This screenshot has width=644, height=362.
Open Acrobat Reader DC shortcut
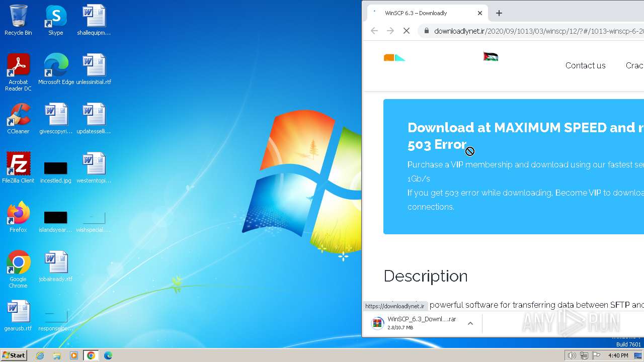click(x=18, y=72)
